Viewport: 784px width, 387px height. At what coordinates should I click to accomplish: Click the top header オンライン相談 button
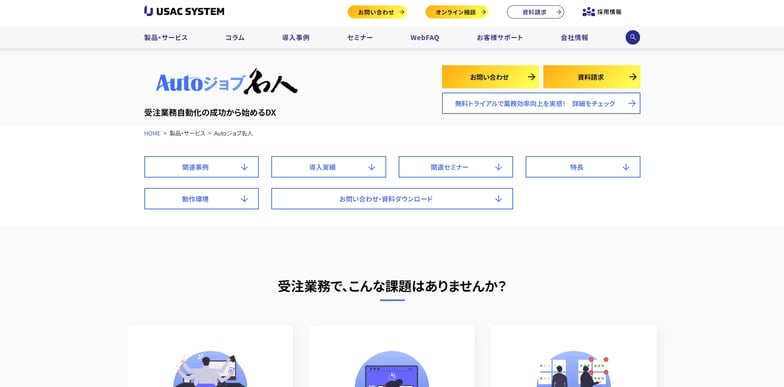[457, 12]
